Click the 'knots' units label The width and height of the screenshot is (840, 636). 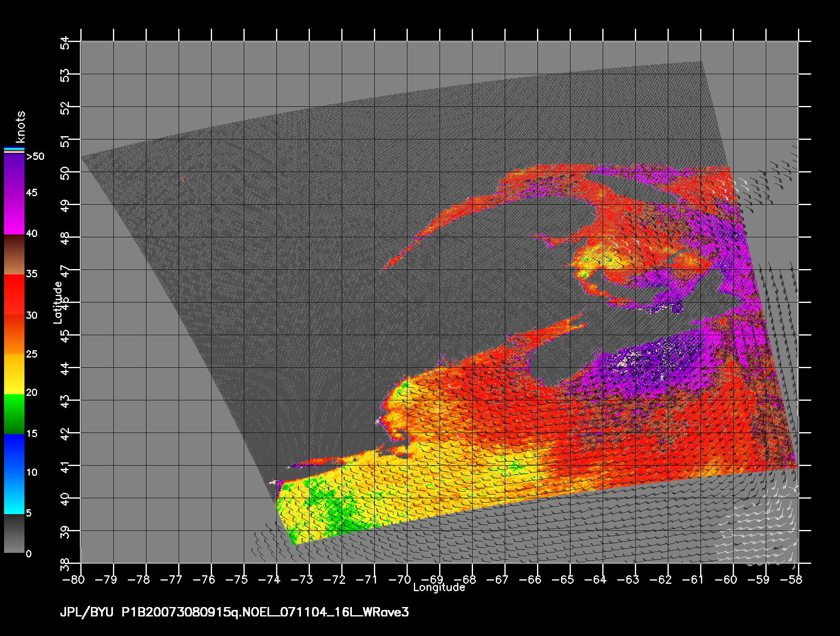[x=20, y=127]
